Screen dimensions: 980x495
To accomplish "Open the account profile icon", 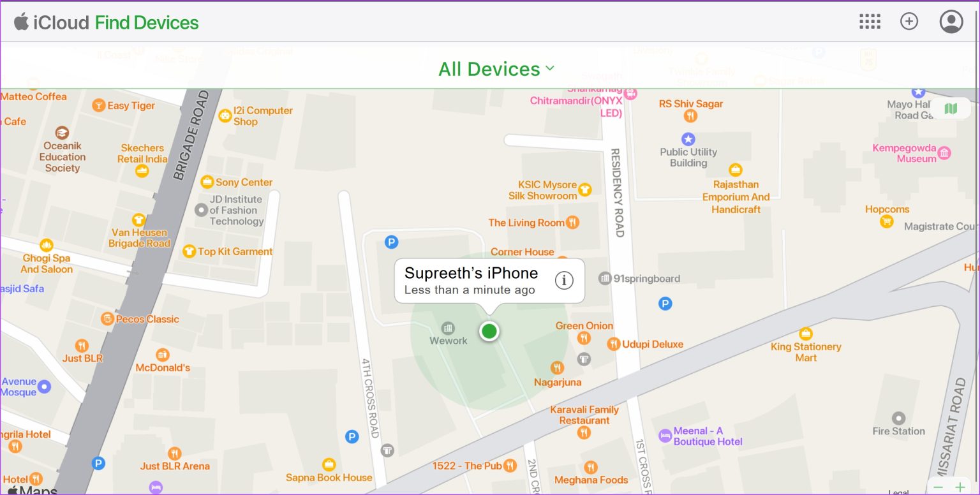I will click(x=951, y=21).
